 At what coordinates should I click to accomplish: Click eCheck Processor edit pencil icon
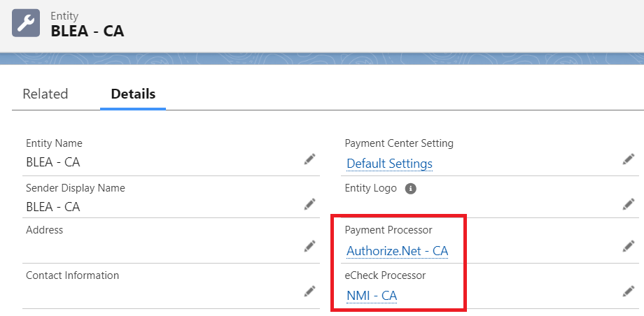coord(628,291)
